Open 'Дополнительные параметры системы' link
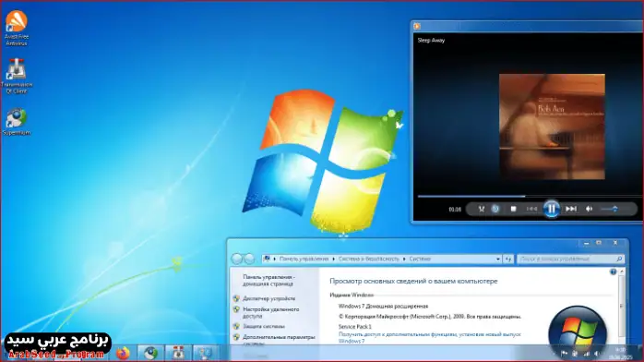644x362 pixels. pyautogui.click(x=279, y=340)
